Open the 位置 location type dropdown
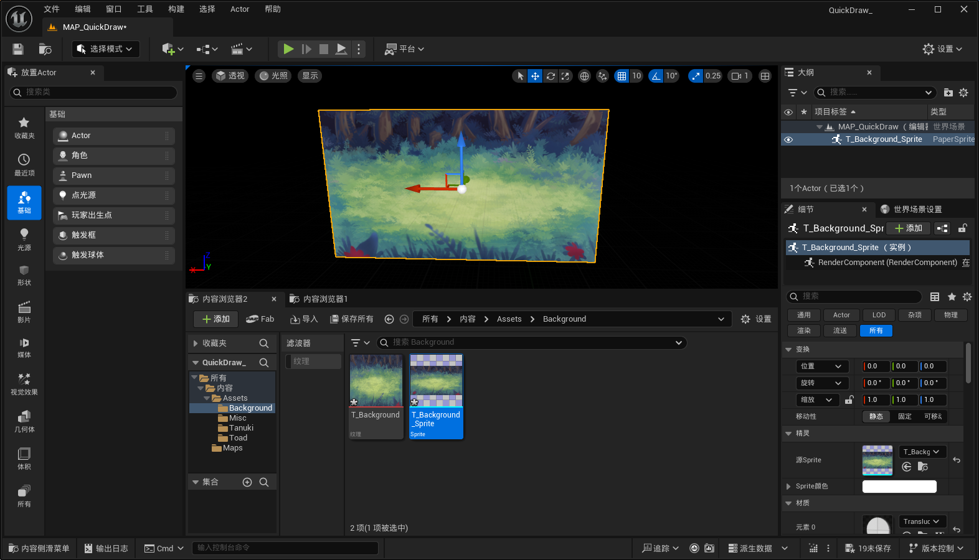Image resolution: width=979 pixels, height=560 pixels. (x=822, y=366)
